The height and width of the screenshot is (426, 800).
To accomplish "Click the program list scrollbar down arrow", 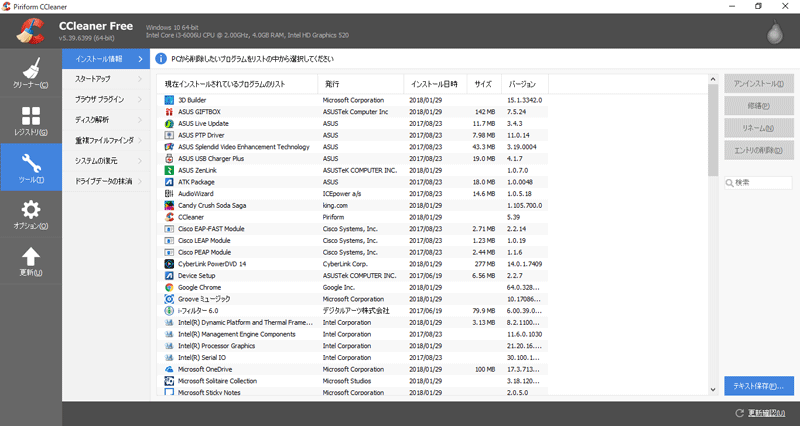I will click(713, 389).
